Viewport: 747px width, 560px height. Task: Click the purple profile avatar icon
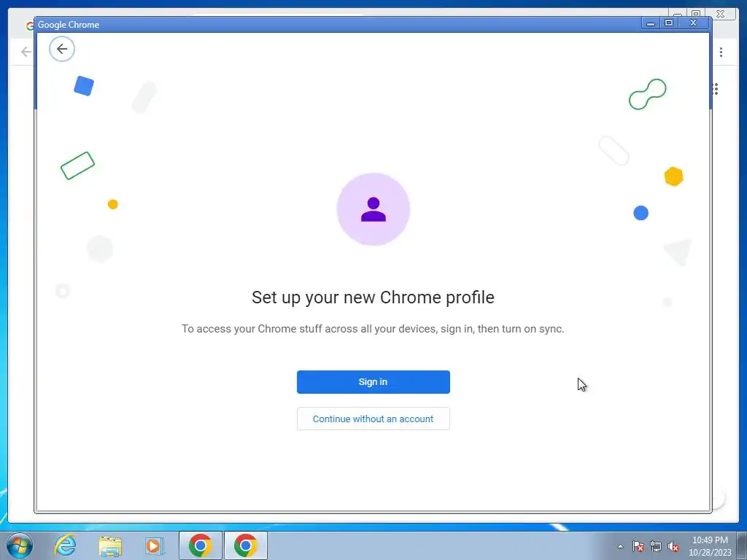pyautogui.click(x=373, y=209)
